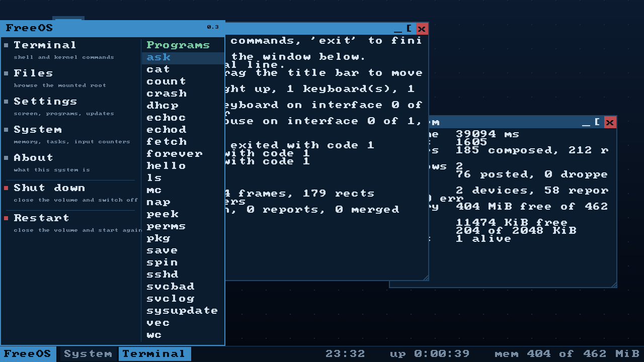Click '39094 ms' value in System window
644x362 pixels.
[488, 134]
